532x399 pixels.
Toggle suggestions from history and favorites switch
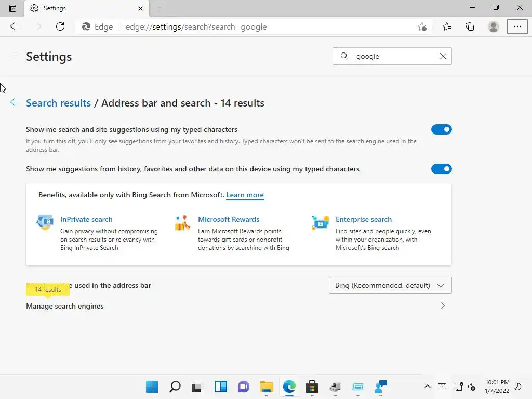[441, 169]
